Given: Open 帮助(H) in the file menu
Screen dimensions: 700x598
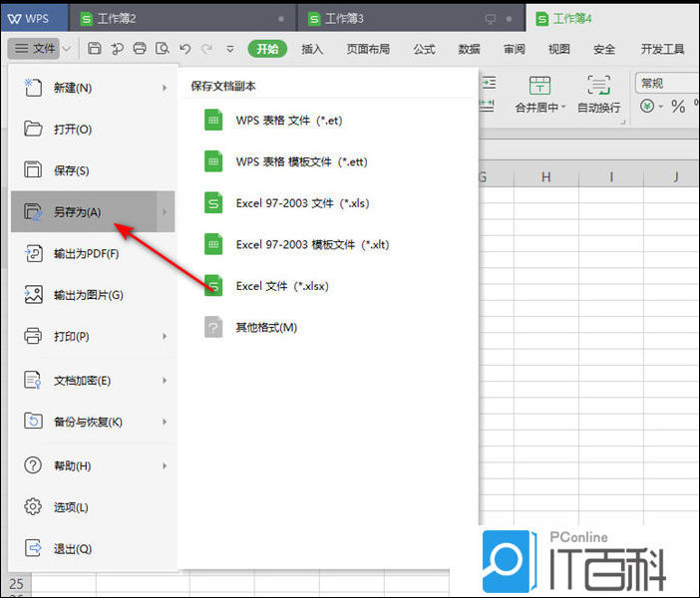Looking at the screenshot, I should [93, 465].
